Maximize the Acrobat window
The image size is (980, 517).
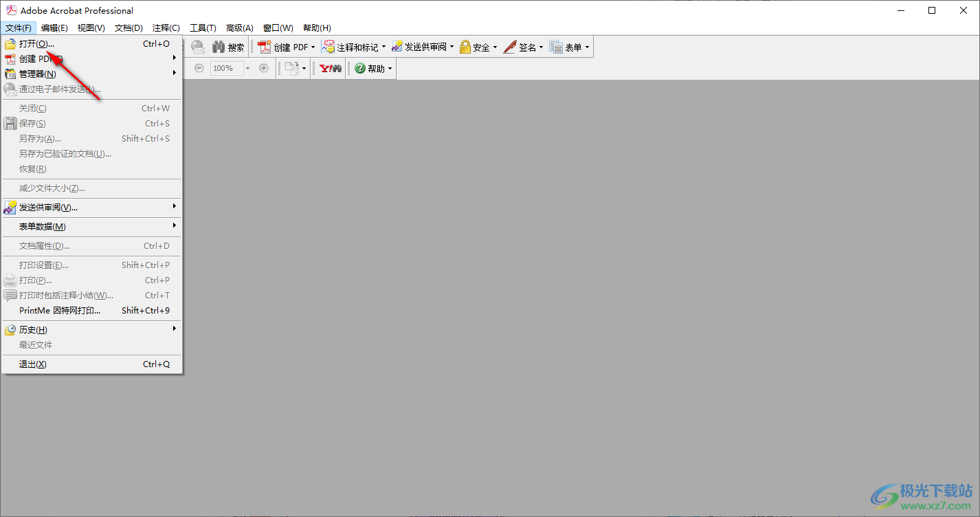click(x=932, y=10)
